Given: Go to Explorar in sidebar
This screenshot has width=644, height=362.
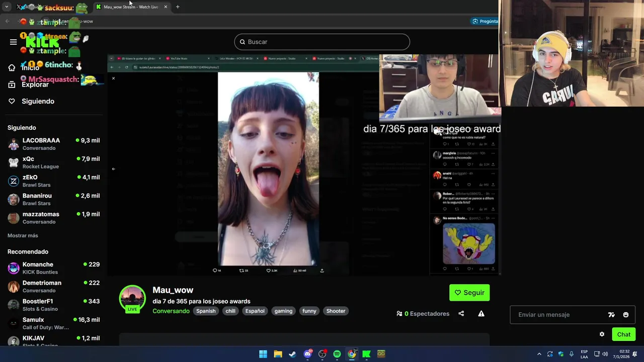Looking at the screenshot, I should coord(35,84).
